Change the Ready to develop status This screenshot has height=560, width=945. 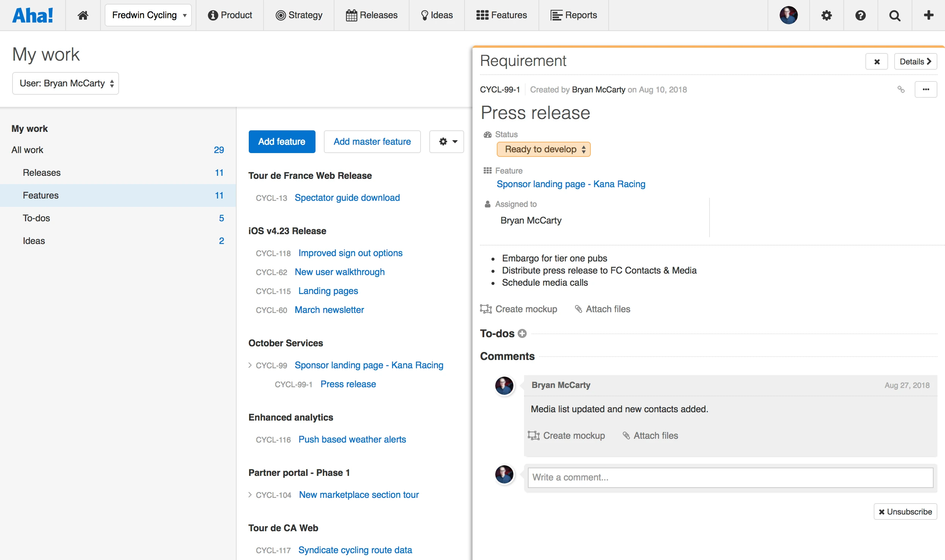point(543,149)
